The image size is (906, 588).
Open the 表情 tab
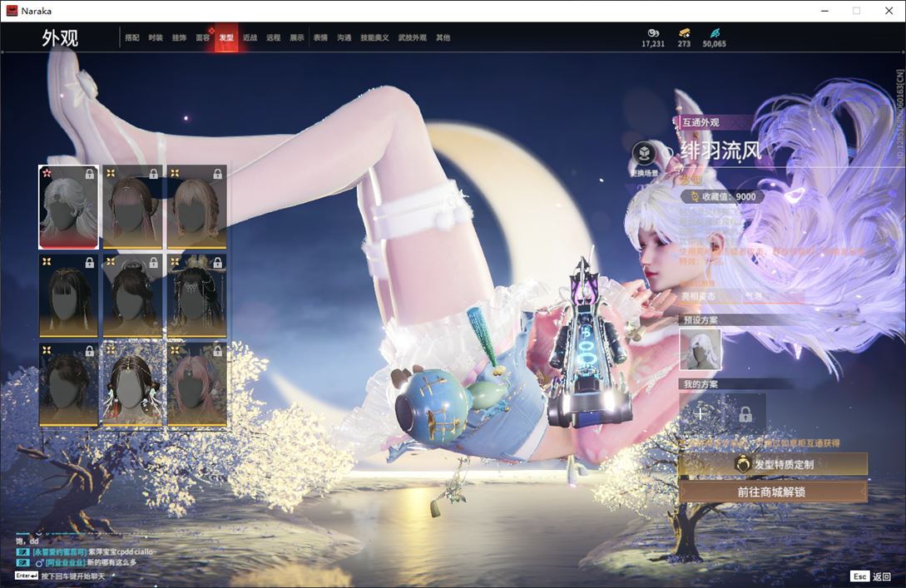pyautogui.click(x=320, y=37)
